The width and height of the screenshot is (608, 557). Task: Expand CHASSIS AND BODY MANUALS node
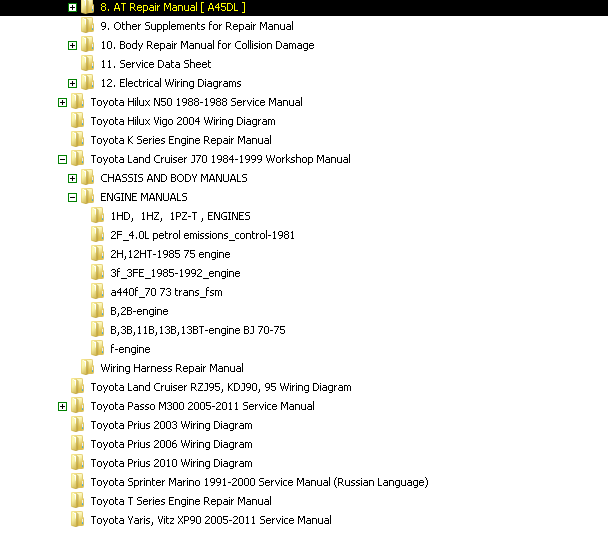point(72,178)
